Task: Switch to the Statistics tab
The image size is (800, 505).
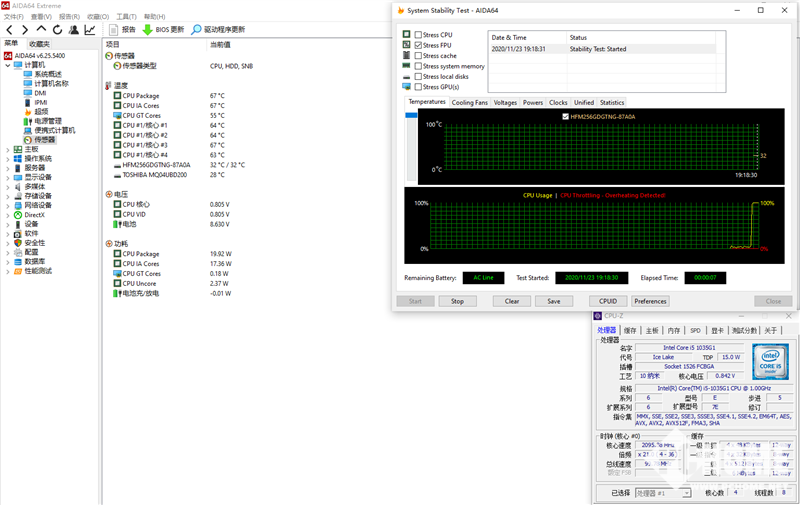Action: (612, 103)
